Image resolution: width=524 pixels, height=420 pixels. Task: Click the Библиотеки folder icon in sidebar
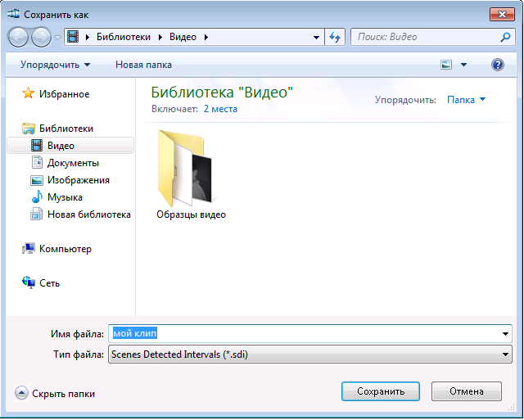click(x=29, y=129)
